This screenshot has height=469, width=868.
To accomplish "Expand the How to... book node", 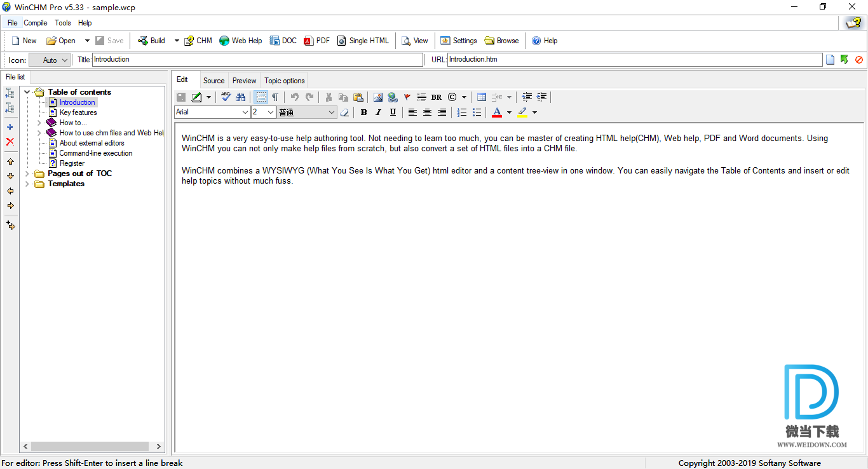I will coord(39,123).
